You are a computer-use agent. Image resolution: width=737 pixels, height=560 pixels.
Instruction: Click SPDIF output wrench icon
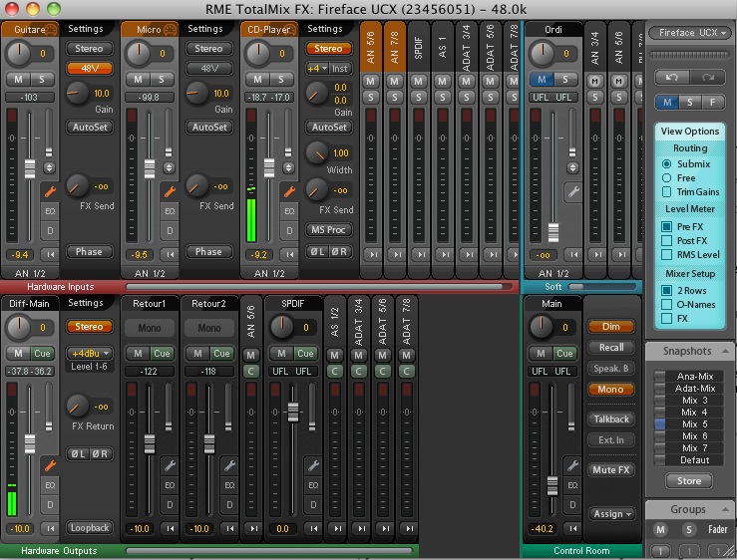coord(313,465)
